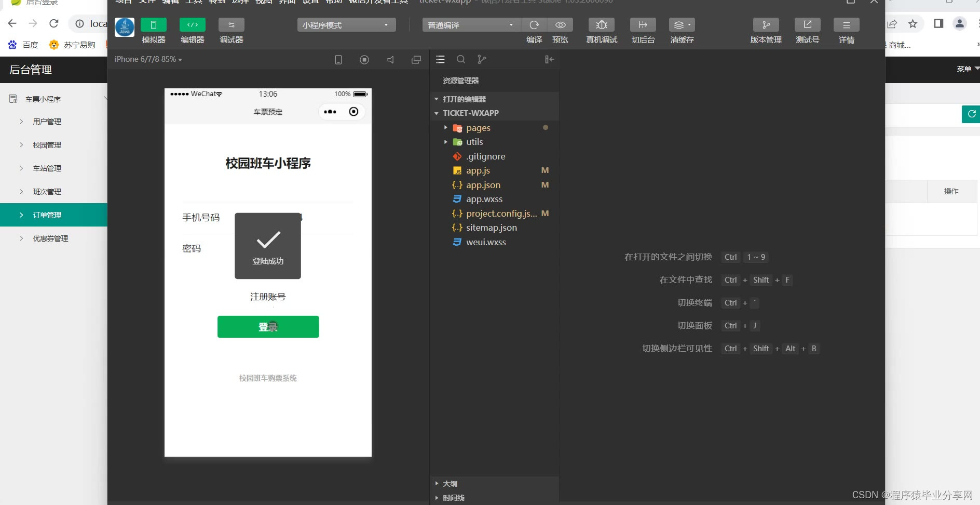Screen dimensions: 980x505
Task: Click the 预览 preview eye icon
Action: (x=561, y=25)
